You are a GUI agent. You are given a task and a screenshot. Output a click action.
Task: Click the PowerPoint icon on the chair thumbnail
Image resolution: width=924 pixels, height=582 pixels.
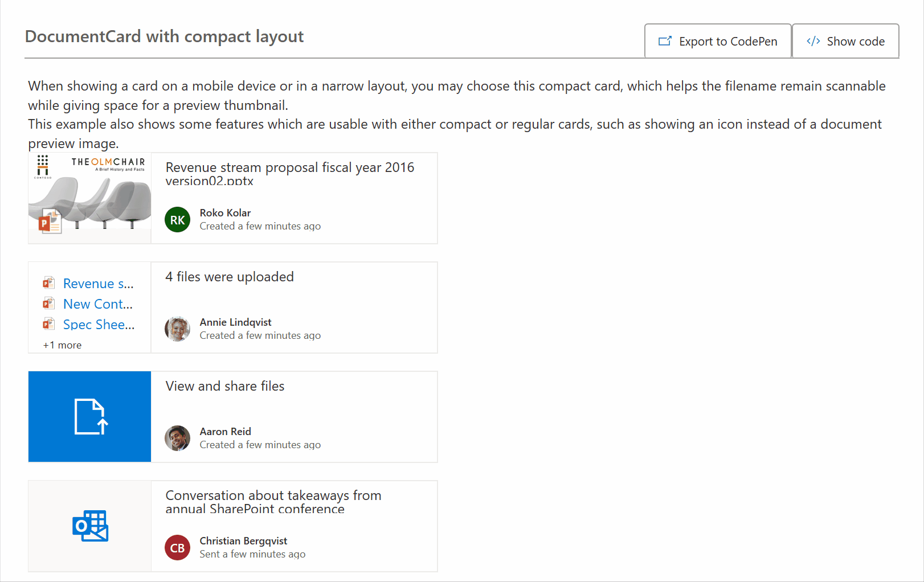(x=51, y=221)
